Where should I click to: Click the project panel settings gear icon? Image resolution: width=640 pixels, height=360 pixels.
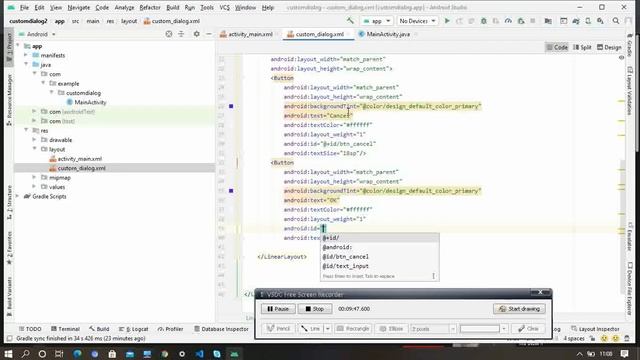pos(196,34)
